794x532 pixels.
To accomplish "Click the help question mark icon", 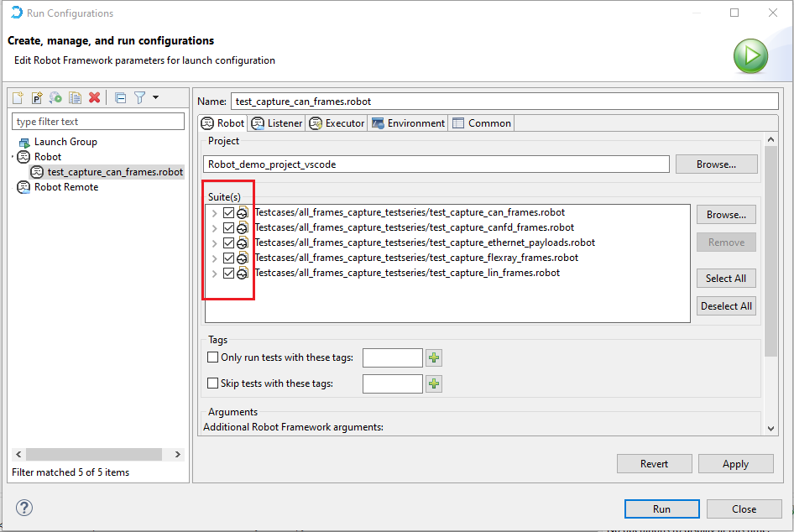I will [24, 508].
